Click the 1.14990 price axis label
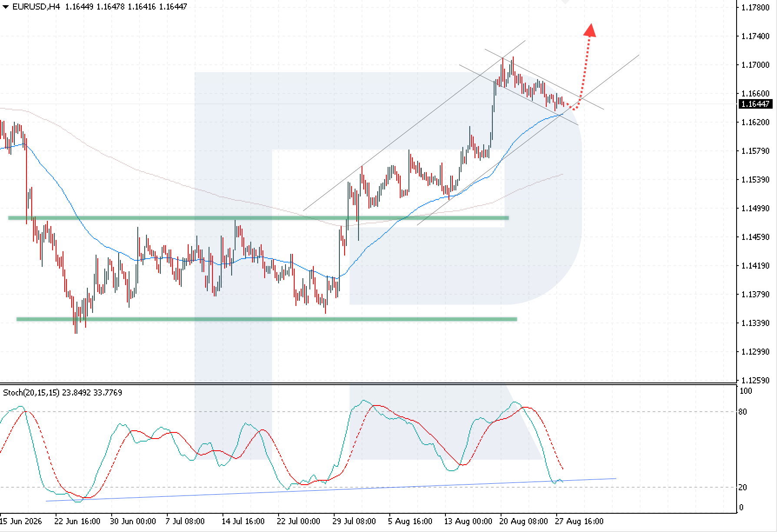The image size is (777, 532). tap(755, 208)
